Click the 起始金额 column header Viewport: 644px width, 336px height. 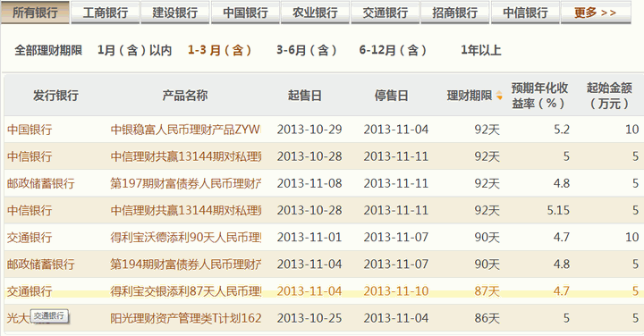609,96
